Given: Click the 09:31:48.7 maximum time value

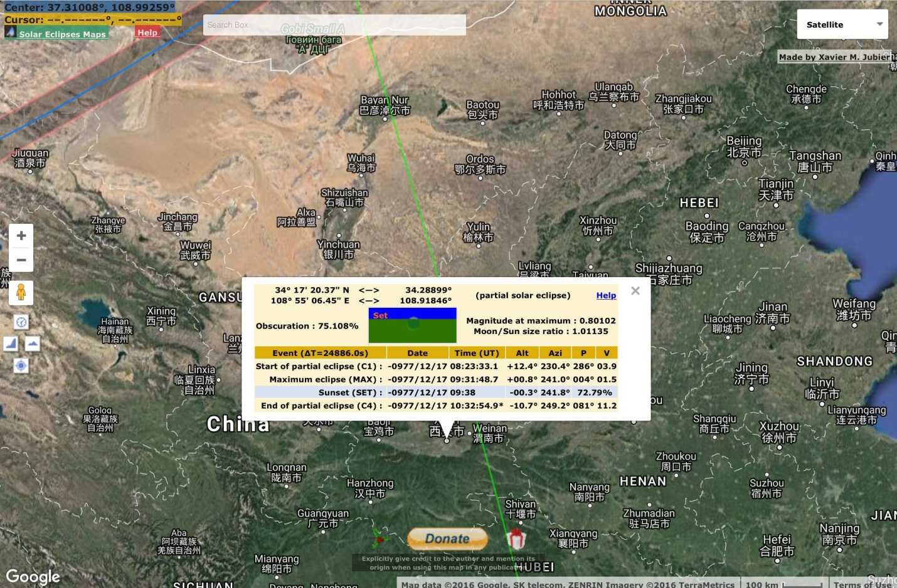Looking at the screenshot, I should click(474, 379).
